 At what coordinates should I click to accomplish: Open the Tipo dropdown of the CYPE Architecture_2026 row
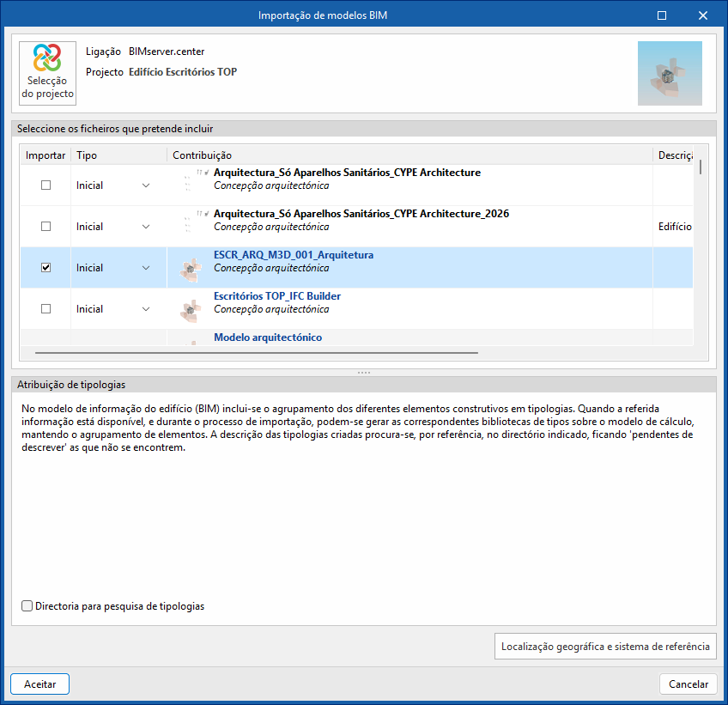pyautogui.click(x=146, y=227)
